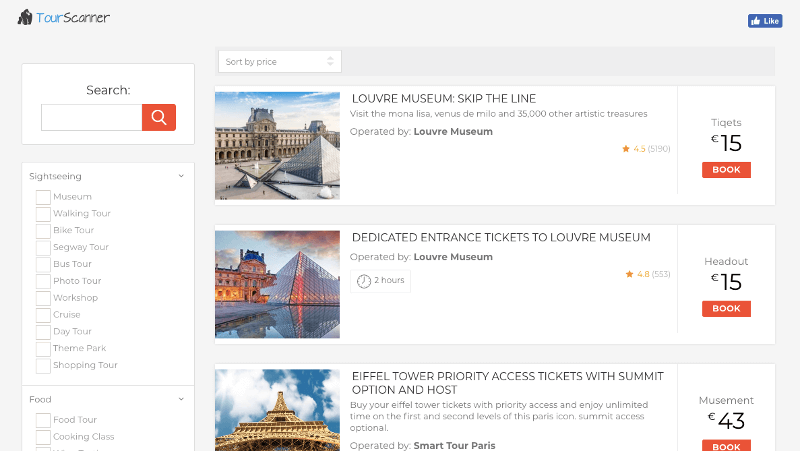Click the Smart Tour Paris operator name
Viewport: 800px width, 451px height.
[x=454, y=445]
